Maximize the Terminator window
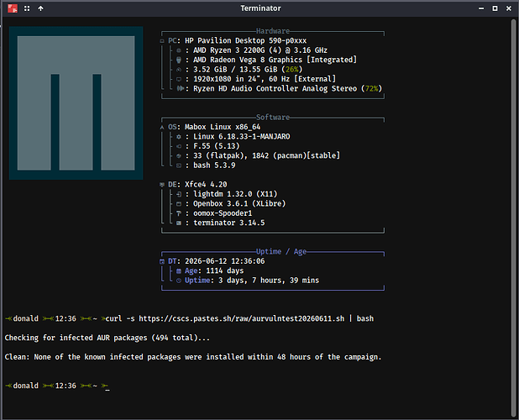The image size is (519, 420). (495, 8)
